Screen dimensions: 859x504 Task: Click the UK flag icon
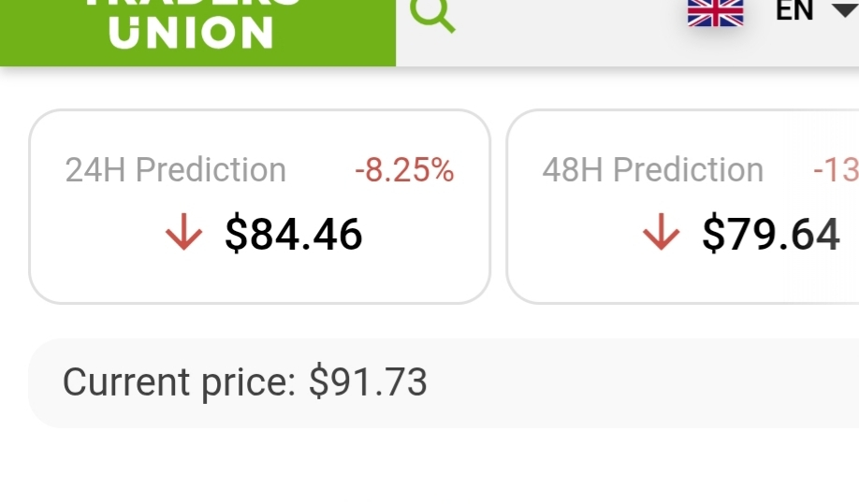point(715,12)
